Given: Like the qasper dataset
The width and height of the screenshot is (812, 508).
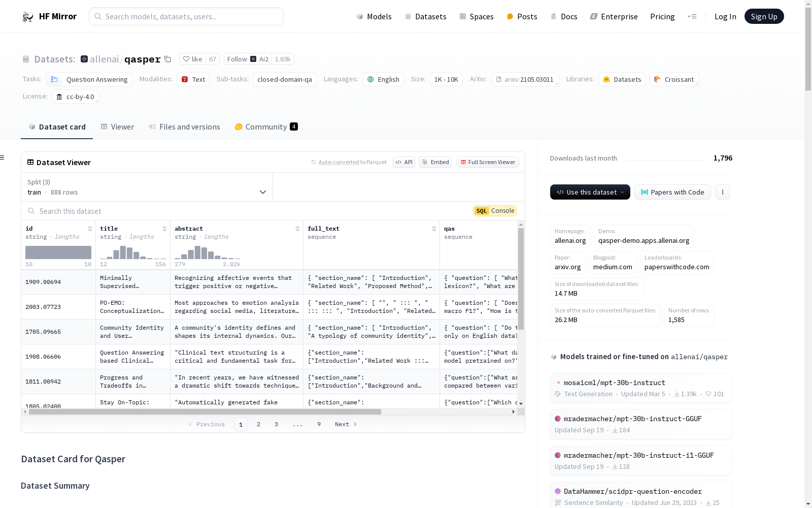Looking at the screenshot, I should pyautogui.click(x=192, y=59).
